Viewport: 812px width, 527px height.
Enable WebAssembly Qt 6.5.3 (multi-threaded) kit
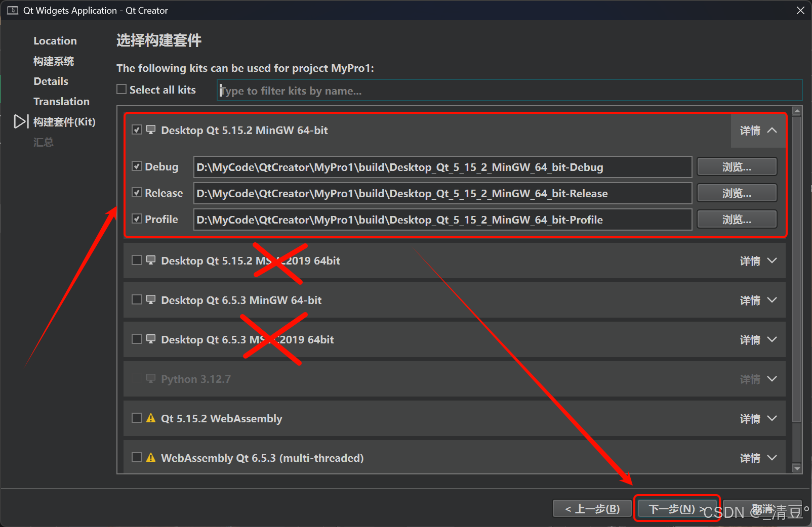[x=137, y=457]
